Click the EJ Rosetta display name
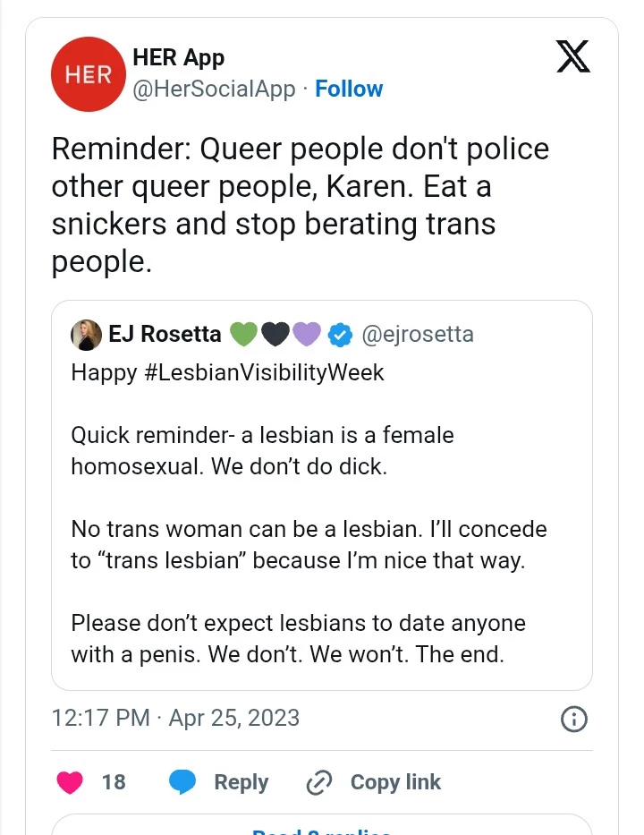 165,335
